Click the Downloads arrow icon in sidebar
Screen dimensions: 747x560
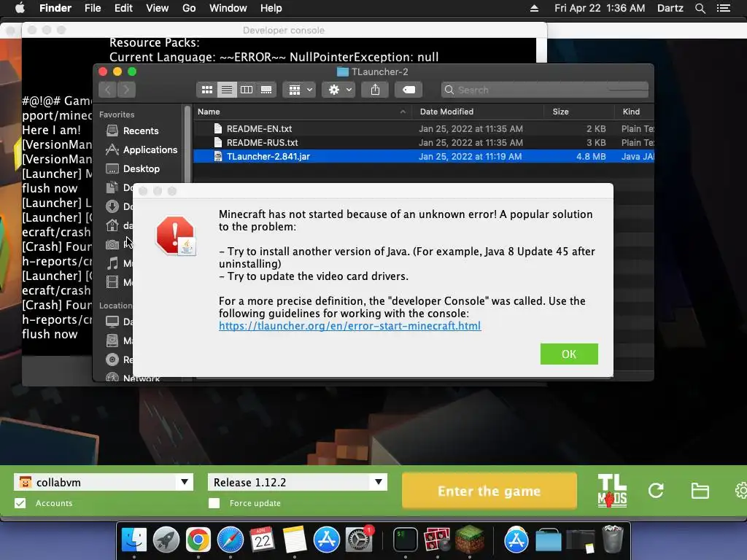tap(112, 206)
